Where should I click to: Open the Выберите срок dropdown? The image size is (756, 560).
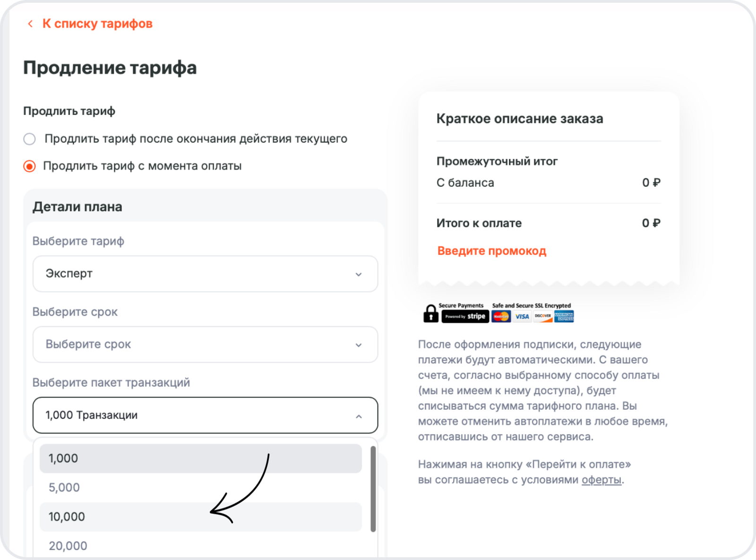[205, 345]
